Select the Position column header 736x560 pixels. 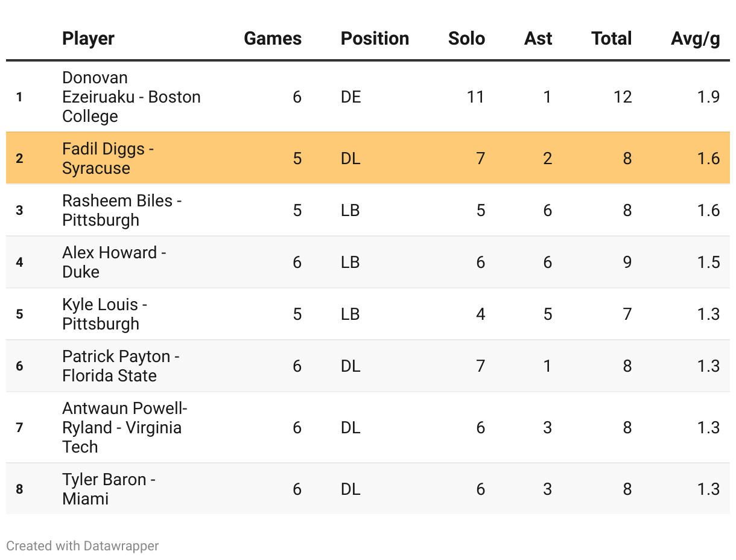pyautogui.click(x=375, y=39)
